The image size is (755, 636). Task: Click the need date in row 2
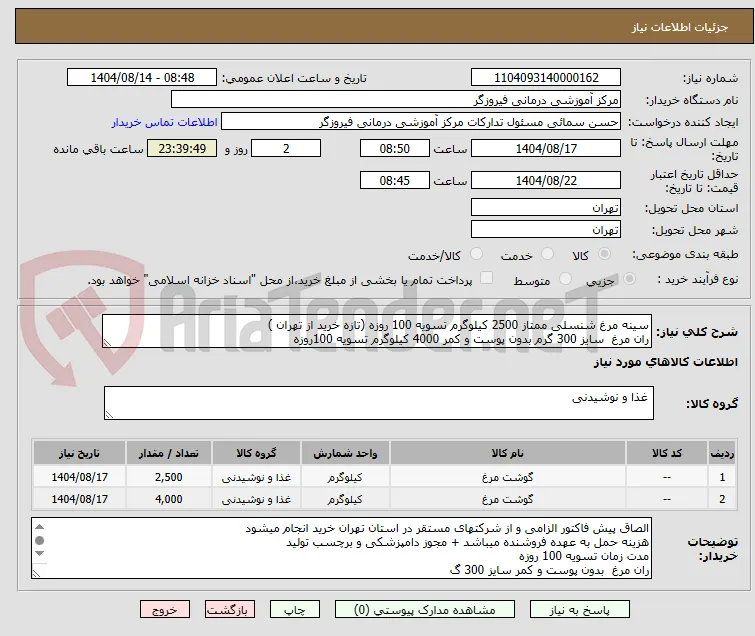pos(79,499)
